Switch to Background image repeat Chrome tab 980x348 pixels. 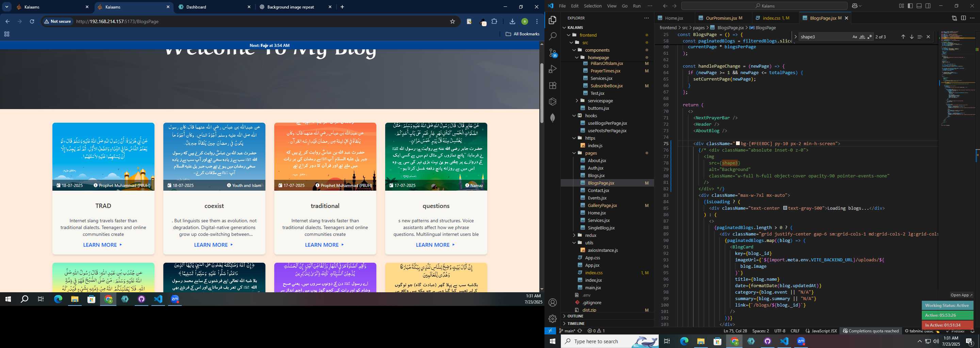point(296,7)
